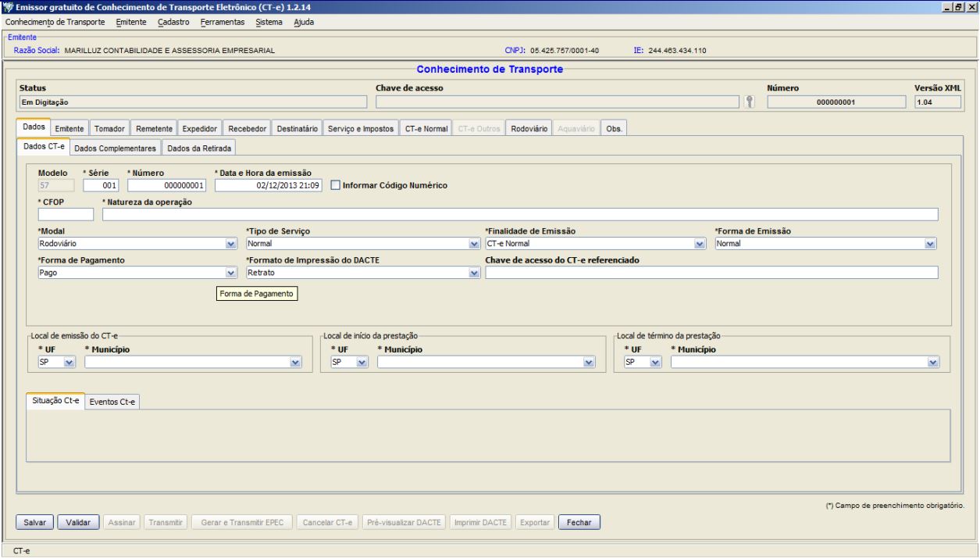Screen dimensions: 980x558
Task: Open Município dropdown under Local de emissão
Action: click(294, 363)
